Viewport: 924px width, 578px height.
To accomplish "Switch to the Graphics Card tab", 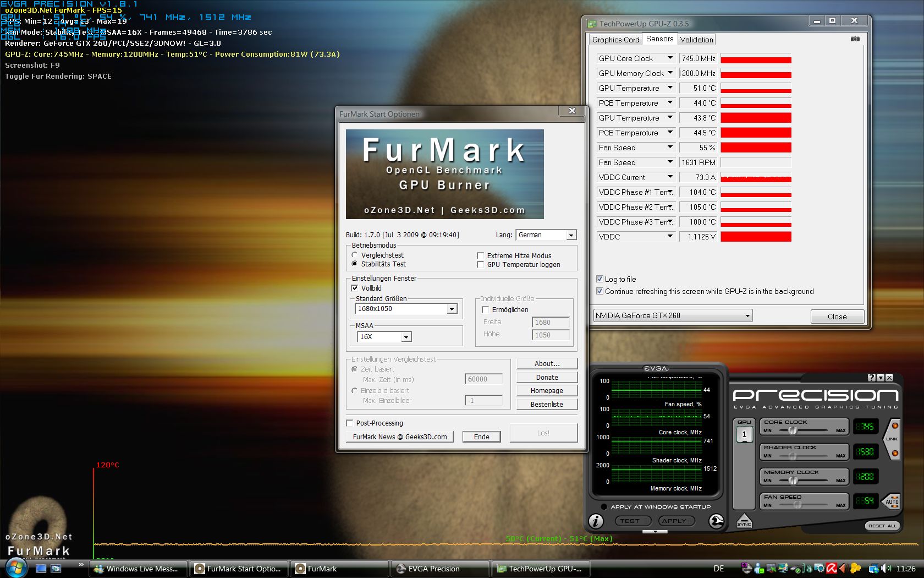I will (615, 40).
